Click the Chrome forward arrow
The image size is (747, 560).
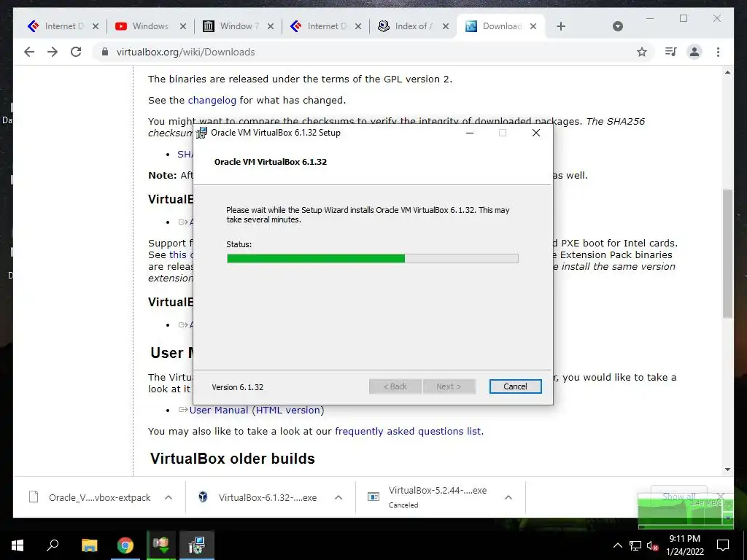(53, 52)
